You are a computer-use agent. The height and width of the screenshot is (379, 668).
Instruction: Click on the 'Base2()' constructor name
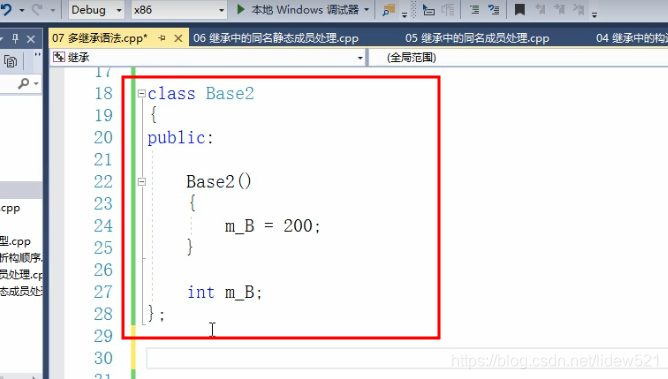(219, 182)
